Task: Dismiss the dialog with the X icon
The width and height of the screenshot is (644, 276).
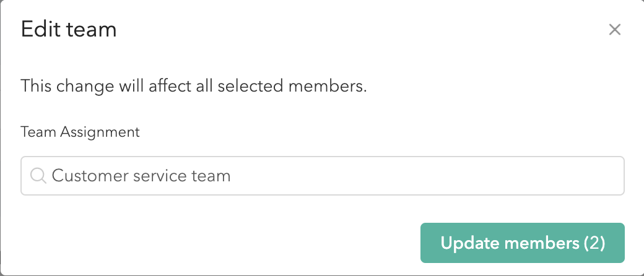Action: point(614,30)
